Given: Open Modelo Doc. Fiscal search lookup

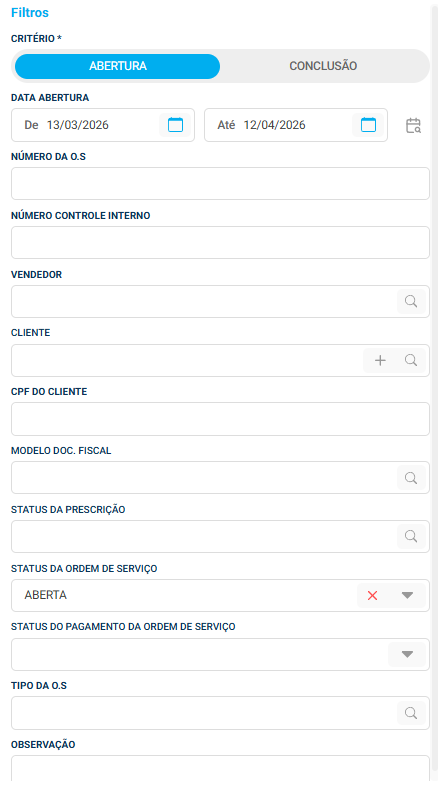Looking at the screenshot, I should 411,478.
